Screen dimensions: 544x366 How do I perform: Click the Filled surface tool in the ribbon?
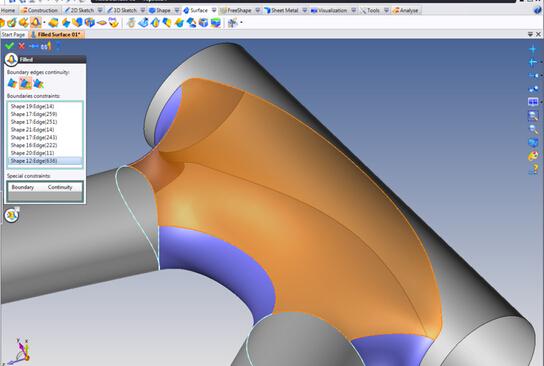[x=35, y=23]
